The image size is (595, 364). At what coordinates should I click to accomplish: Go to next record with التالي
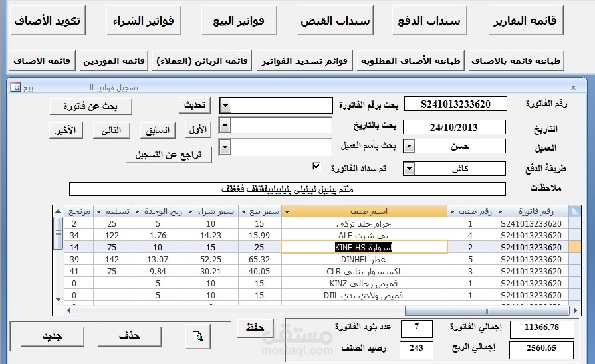[x=112, y=130]
